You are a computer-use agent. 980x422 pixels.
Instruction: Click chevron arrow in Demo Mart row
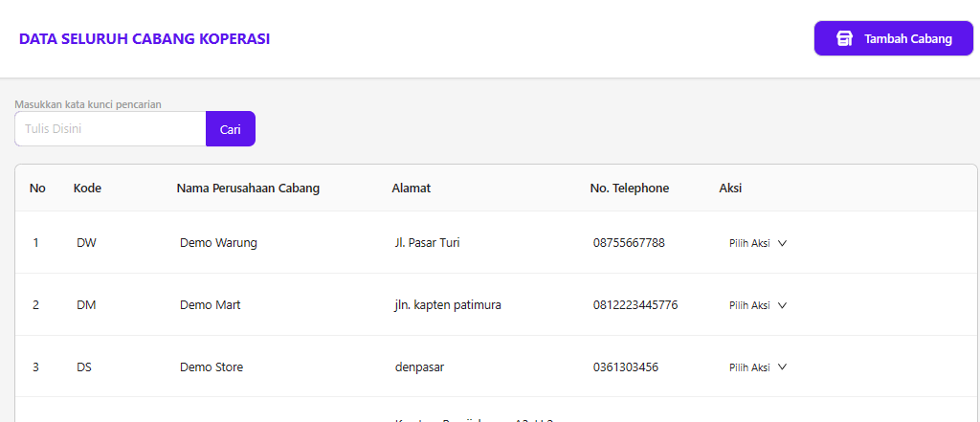tap(782, 305)
